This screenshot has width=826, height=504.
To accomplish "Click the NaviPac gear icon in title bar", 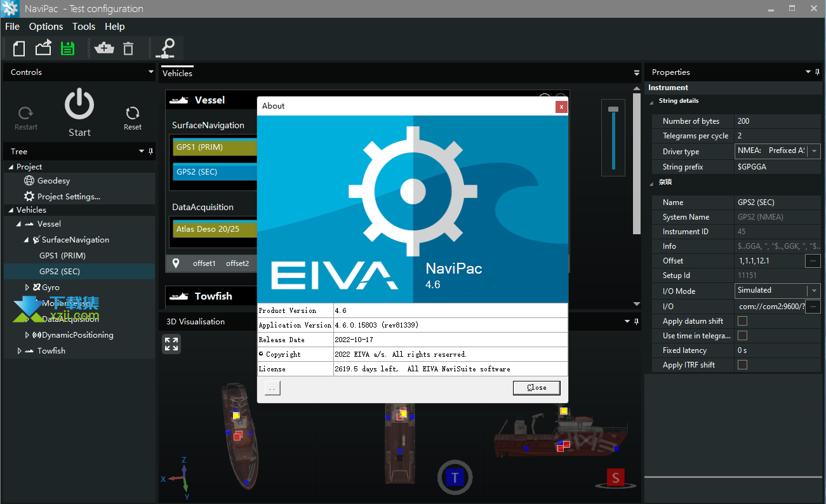I will pyautogui.click(x=10, y=9).
